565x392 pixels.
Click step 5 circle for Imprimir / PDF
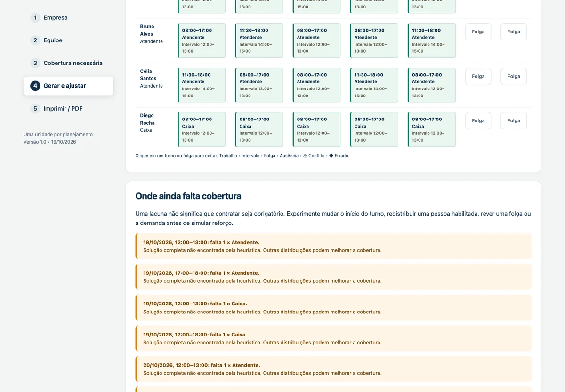click(35, 109)
